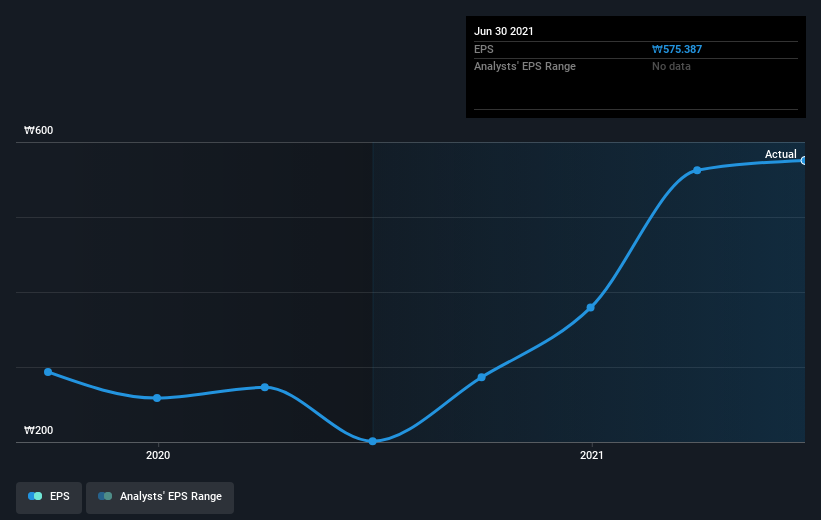Select the data point at the 2021 tick
821x520 pixels.
click(x=591, y=307)
